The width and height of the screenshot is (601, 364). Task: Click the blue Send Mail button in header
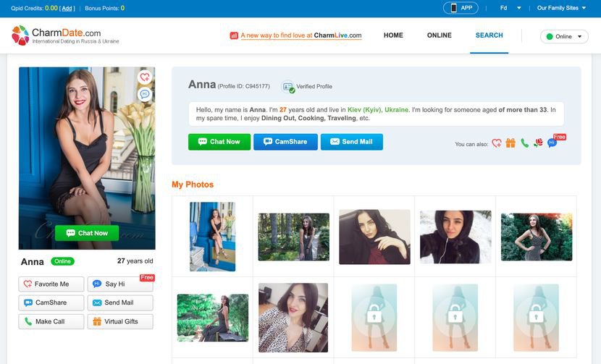pos(352,142)
